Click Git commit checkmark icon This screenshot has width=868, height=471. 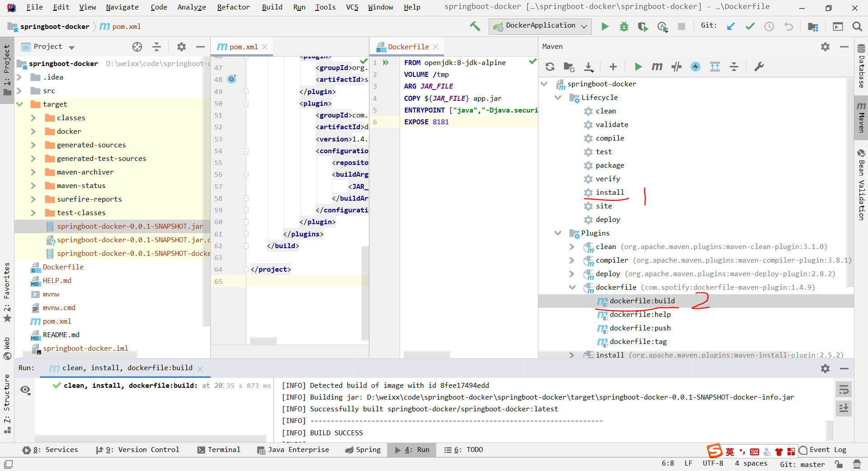[x=750, y=26]
